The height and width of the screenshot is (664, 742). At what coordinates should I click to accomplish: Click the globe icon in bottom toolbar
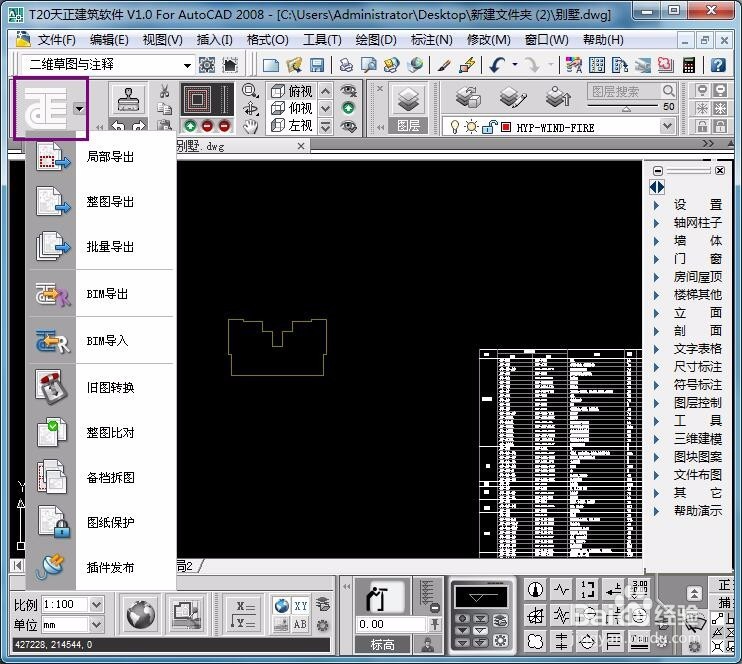click(x=141, y=614)
